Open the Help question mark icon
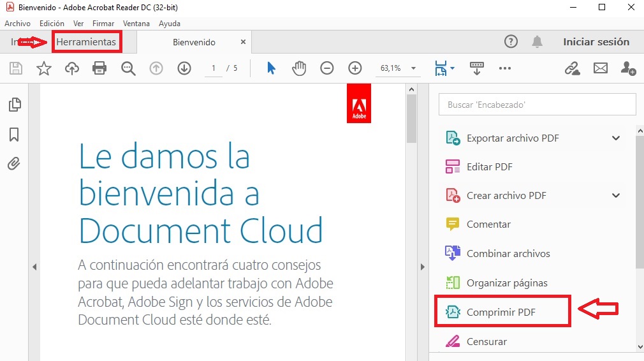Screen dimensions: 644x361 tap(511, 41)
